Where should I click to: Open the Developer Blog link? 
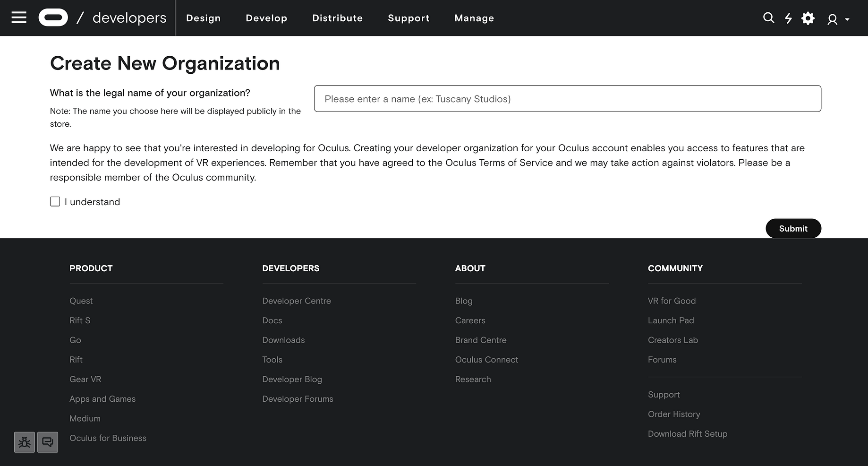click(292, 379)
